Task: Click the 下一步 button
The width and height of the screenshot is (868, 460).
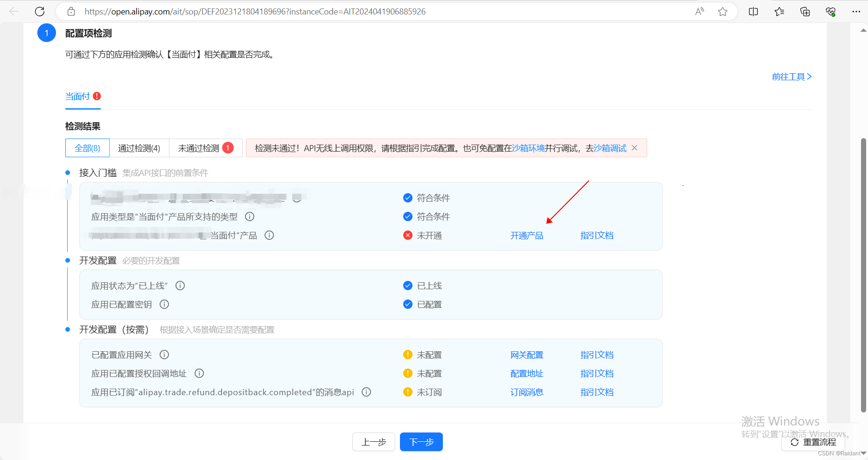Action: tap(421, 442)
